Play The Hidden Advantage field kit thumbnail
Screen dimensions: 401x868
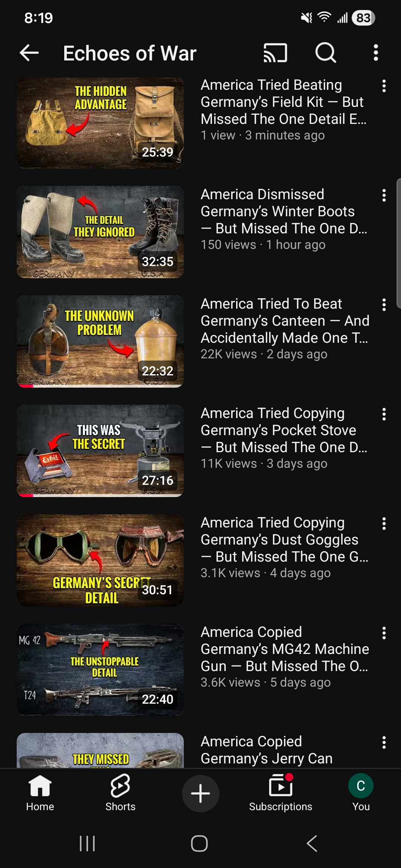[x=100, y=123]
